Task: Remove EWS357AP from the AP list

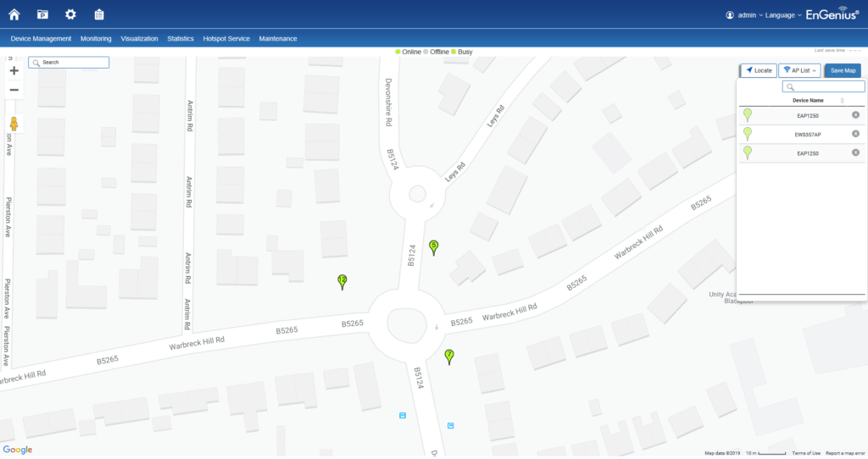Action: pyautogui.click(x=855, y=134)
